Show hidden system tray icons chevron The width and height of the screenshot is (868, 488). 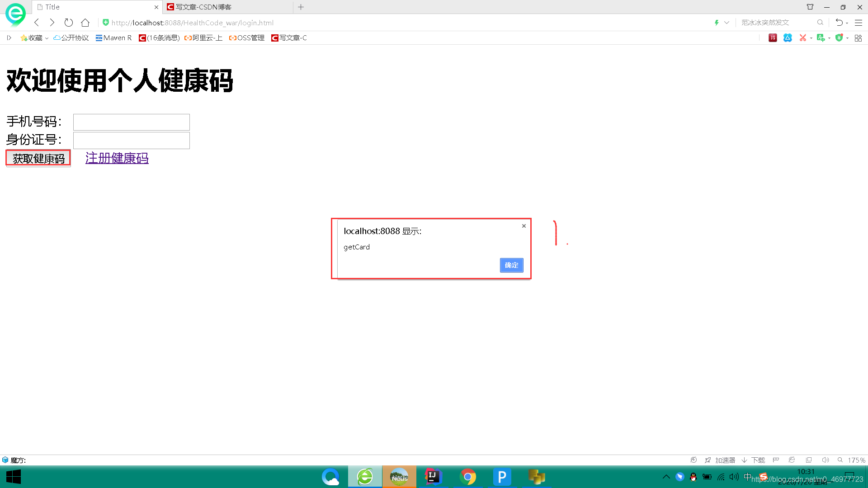click(x=666, y=477)
